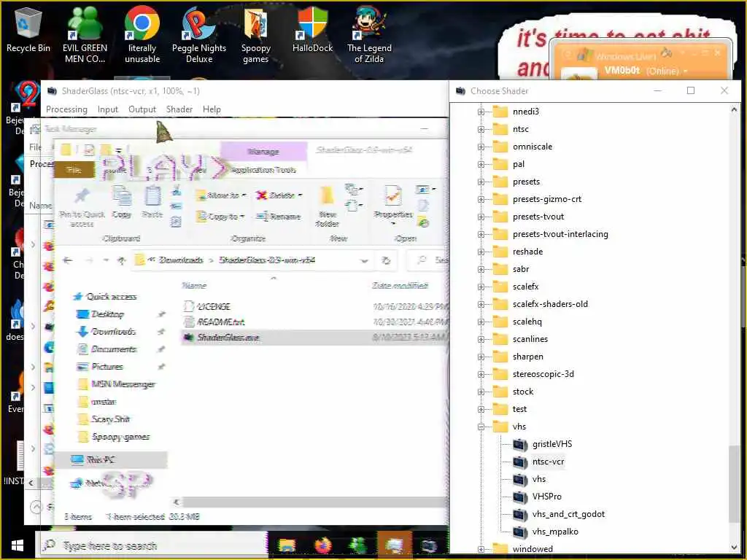Image resolution: width=747 pixels, height=560 pixels.
Task: Click the Date modified column header
Action: [400, 286]
